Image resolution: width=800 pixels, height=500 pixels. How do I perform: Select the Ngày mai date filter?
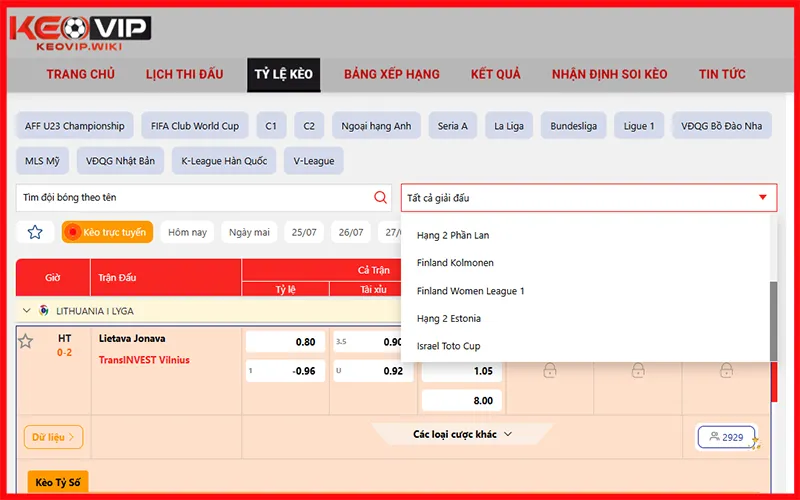[x=249, y=232]
